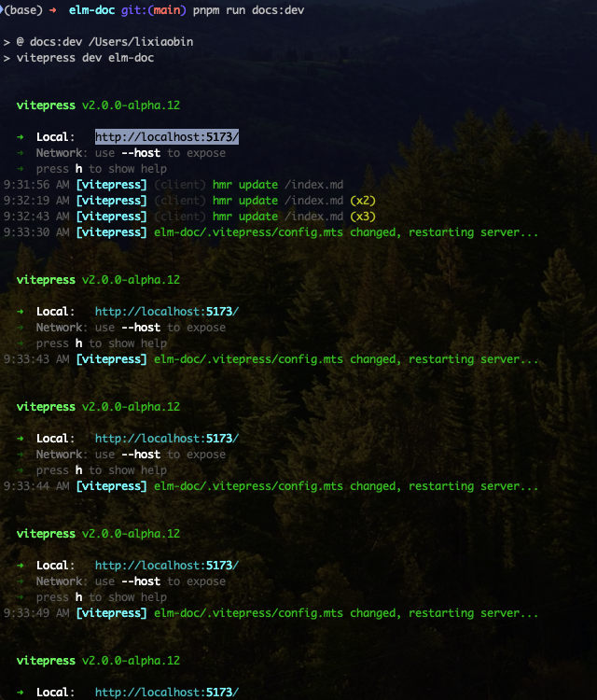Screen dimensions: 597x700
Task: Click the '/Users/lixiaobin' path text
Action: [x=141, y=42]
